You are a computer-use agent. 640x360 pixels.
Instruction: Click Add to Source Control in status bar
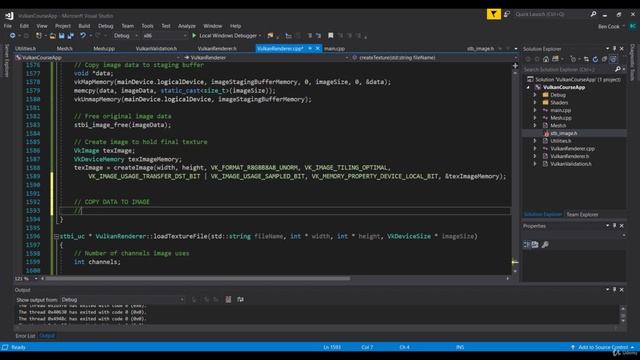(x=602, y=347)
